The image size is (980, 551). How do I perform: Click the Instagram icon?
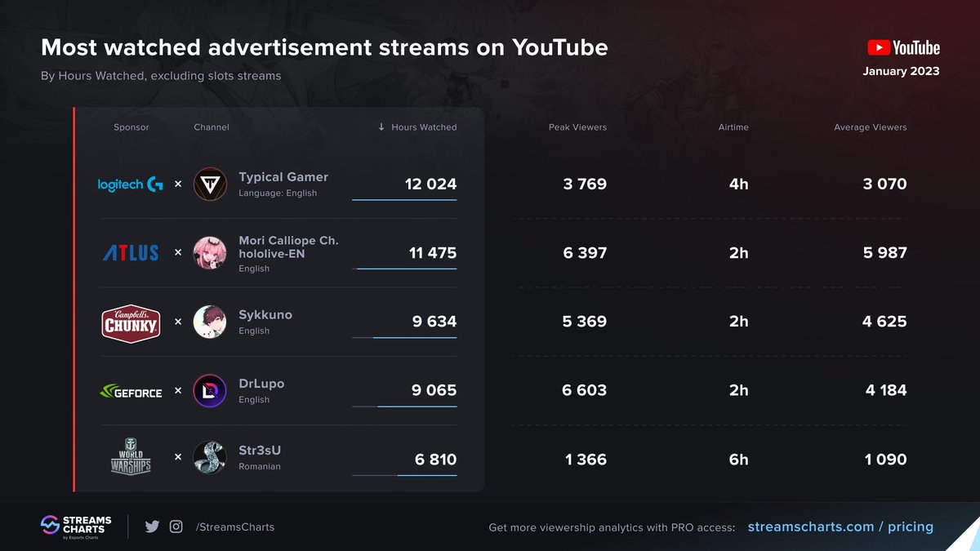[176, 527]
